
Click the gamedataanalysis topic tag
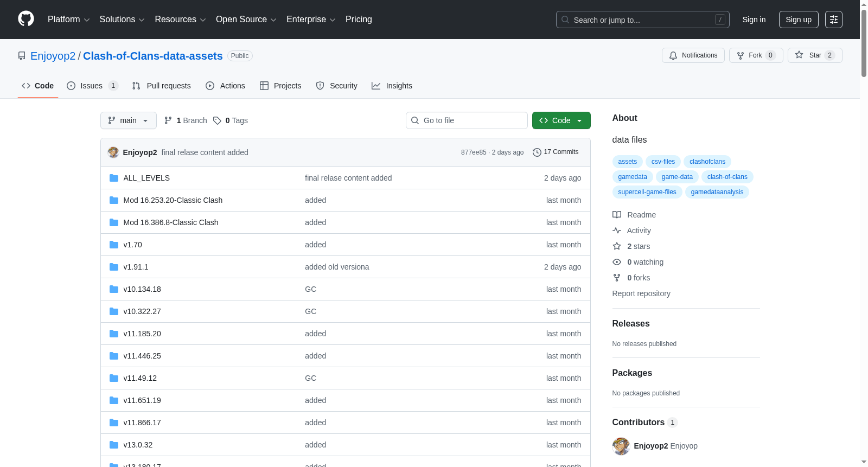[x=717, y=192]
